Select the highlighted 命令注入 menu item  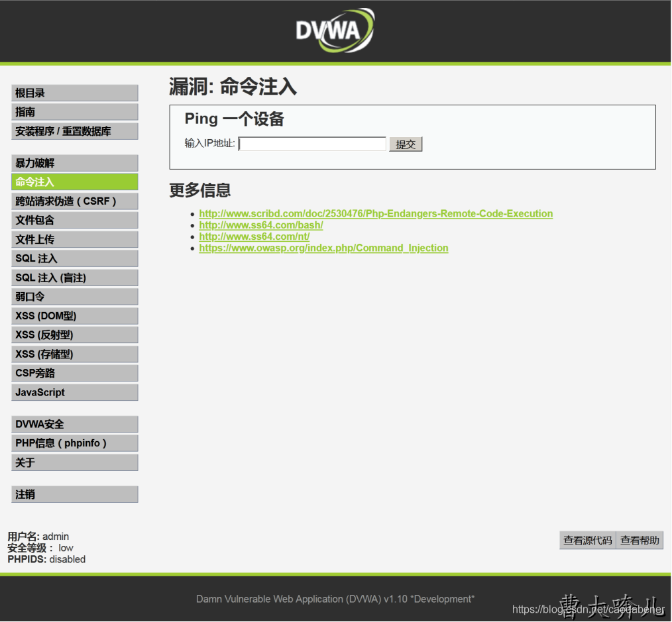tap(75, 182)
